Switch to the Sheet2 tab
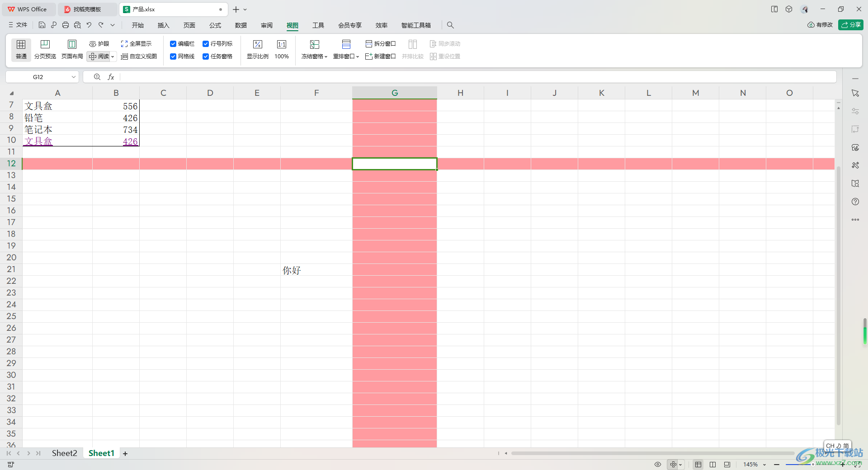The height and width of the screenshot is (470, 868). [x=64, y=453]
